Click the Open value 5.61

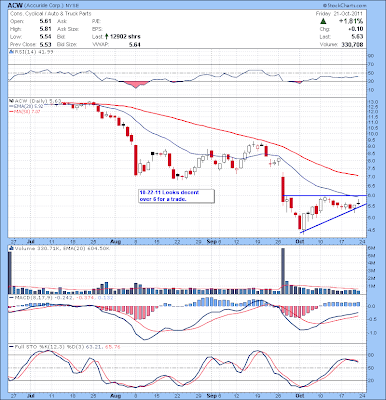45,21
